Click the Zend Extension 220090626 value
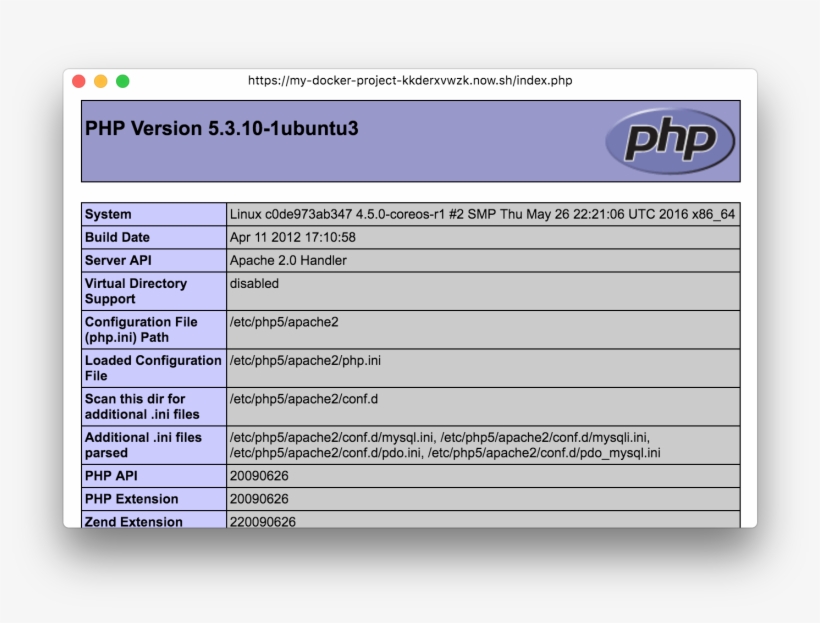Screen dimensions: 820x623 click(x=263, y=521)
